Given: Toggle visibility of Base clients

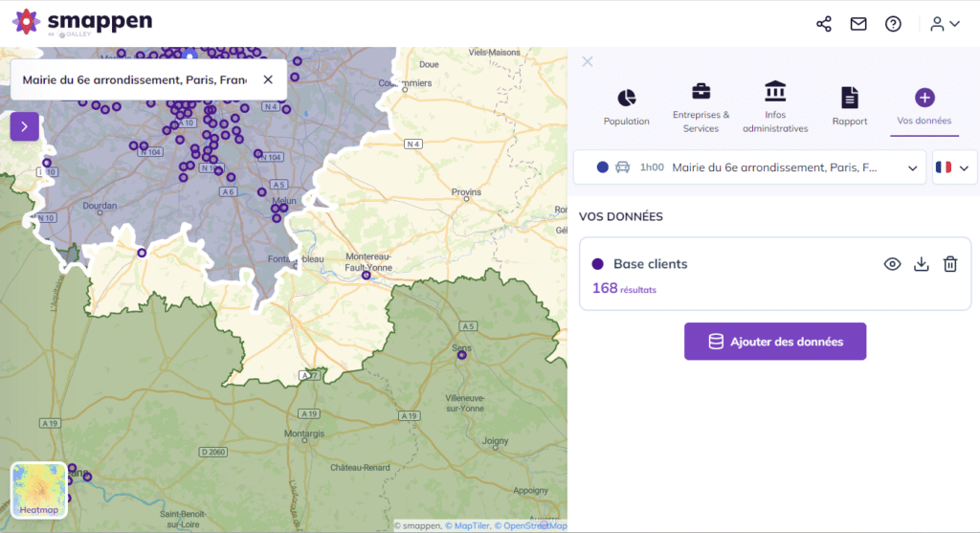Looking at the screenshot, I should click(893, 264).
